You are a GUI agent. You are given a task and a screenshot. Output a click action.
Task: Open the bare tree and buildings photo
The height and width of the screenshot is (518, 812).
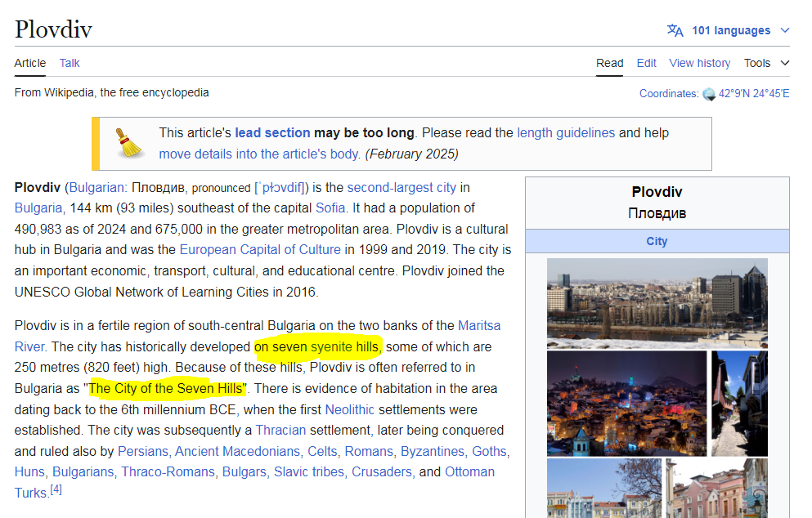click(x=604, y=488)
